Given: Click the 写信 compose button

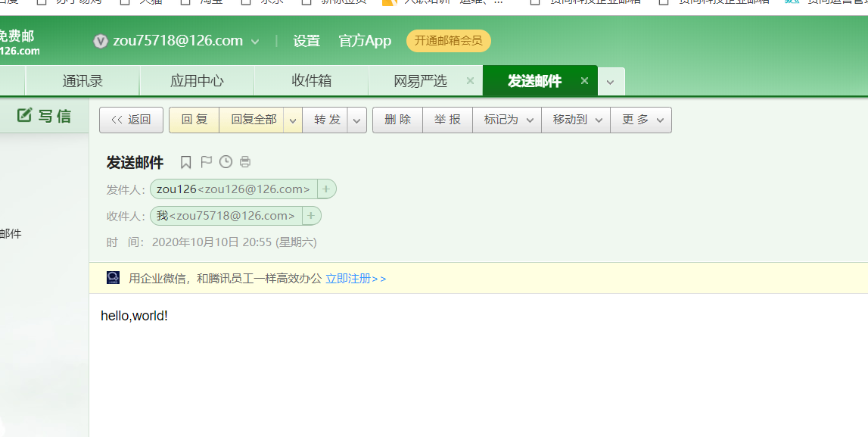Looking at the screenshot, I should (x=45, y=116).
